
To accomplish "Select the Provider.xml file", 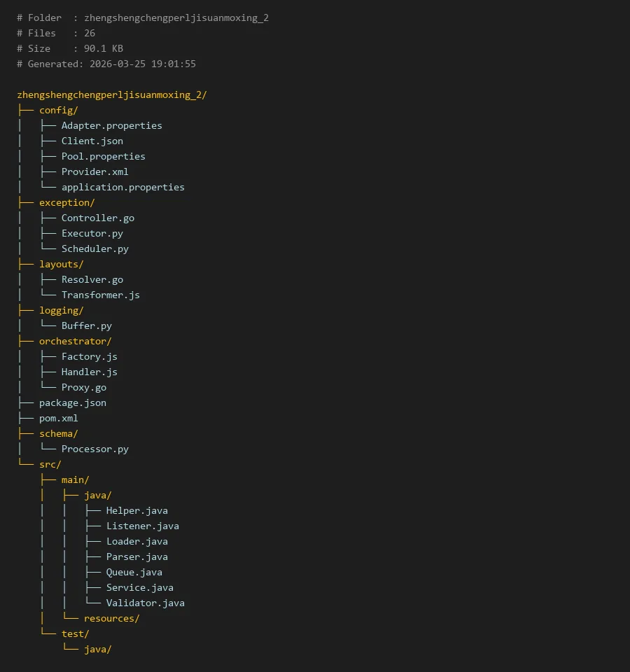I will (x=94, y=171).
